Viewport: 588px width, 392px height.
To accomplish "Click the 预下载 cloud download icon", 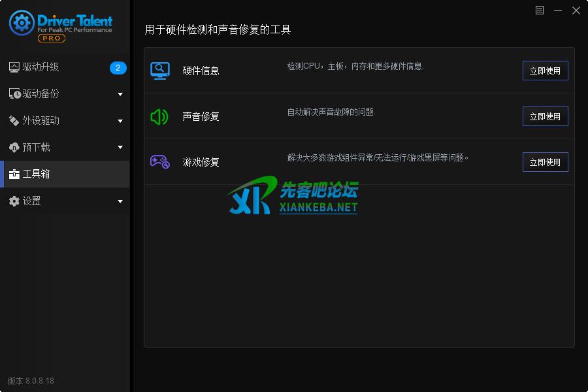I will 14,148.
